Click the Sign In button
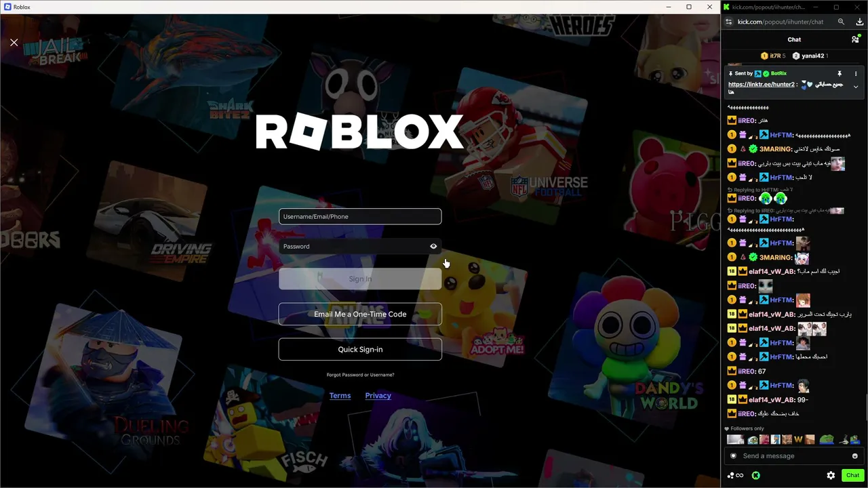Image resolution: width=868 pixels, height=488 pixels. point(360,279)
